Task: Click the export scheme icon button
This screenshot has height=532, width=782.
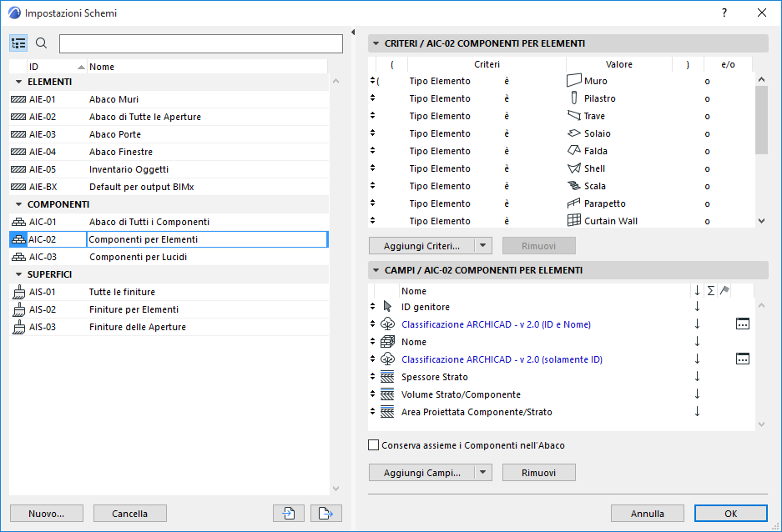Action: coord(326,513)
